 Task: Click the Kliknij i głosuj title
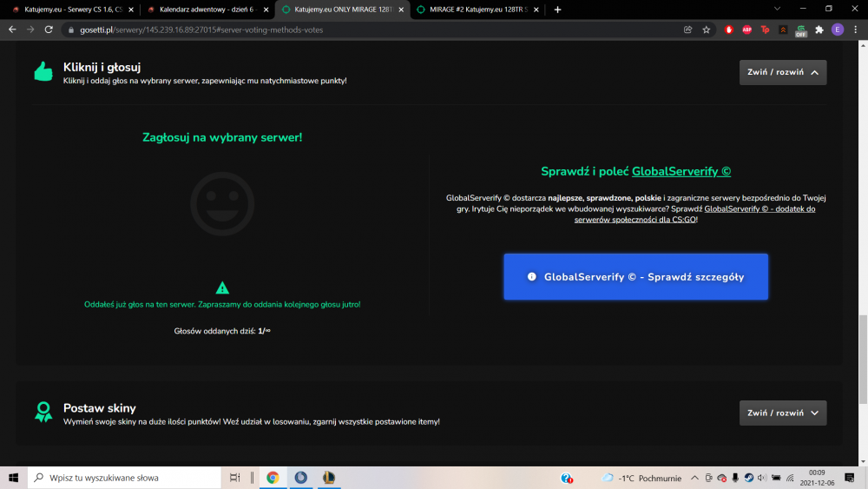tap(102, 67)
